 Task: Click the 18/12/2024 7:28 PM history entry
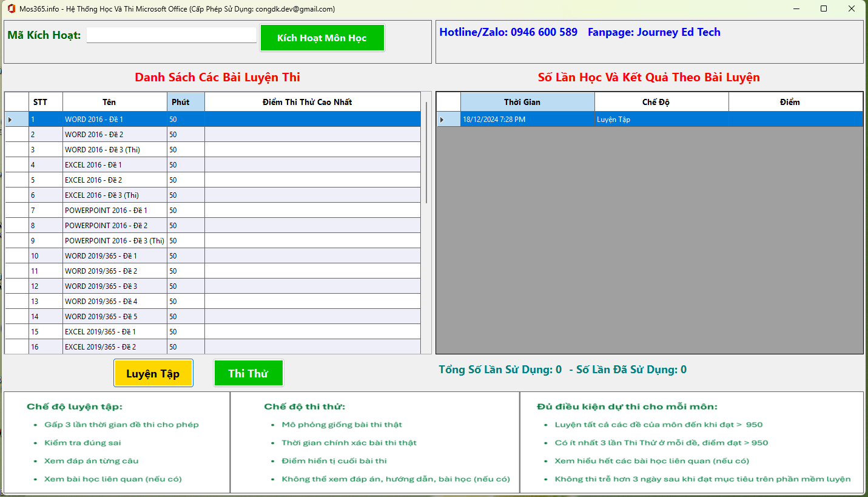pyautogui.click(x=527, y=120)
